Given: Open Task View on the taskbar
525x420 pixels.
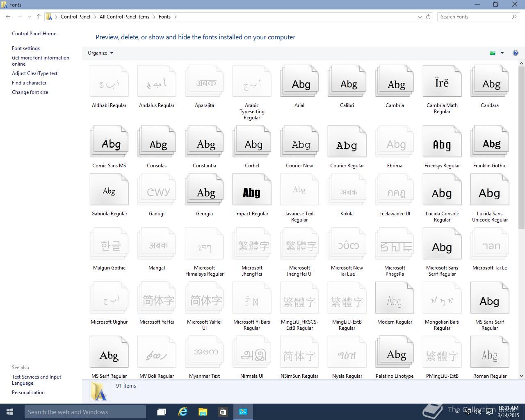Looking at the screenshot, I should [x=162, y=412].
